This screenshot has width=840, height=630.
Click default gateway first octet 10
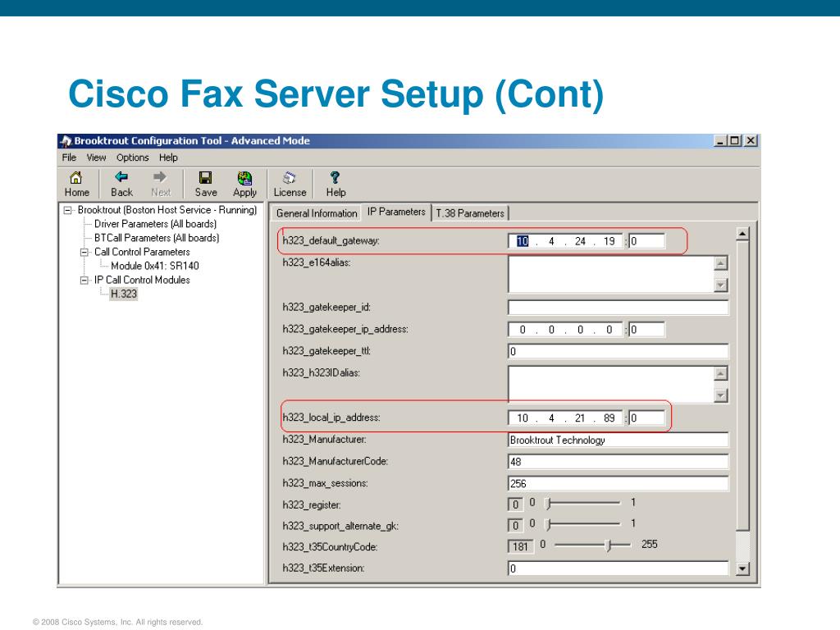click(x=523, y=241)
